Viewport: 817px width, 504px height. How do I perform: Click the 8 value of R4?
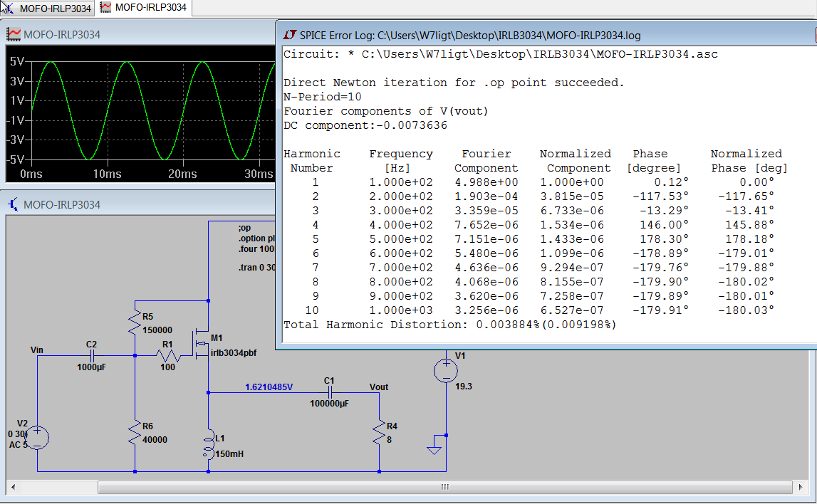pos(389,439)
